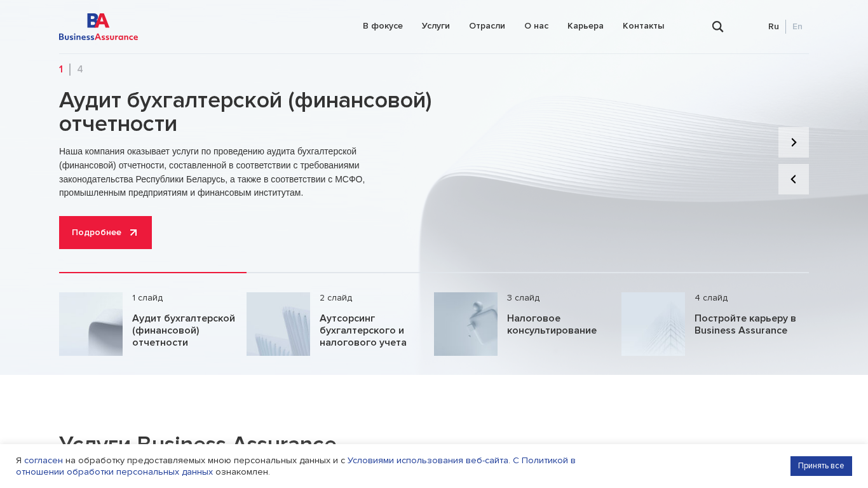Screen dimensions: 868x488
Task: Click the «2 слайд» label
Action: 336,297
